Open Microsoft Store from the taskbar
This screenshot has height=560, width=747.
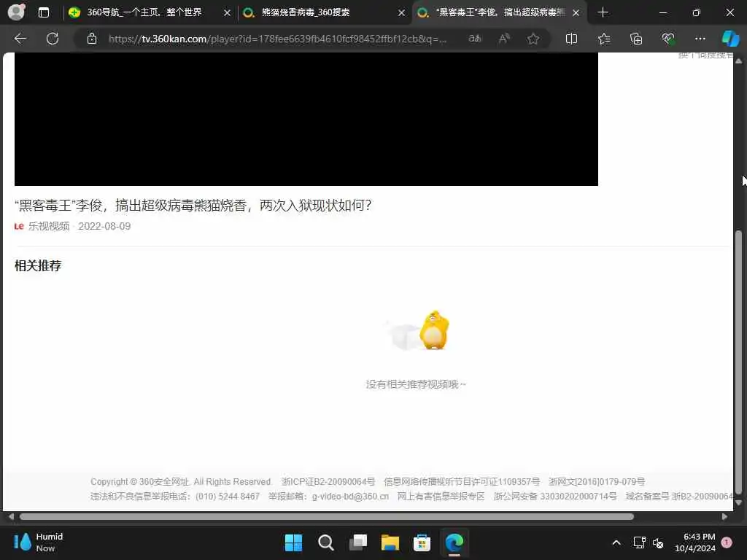(x=422, y=542)
